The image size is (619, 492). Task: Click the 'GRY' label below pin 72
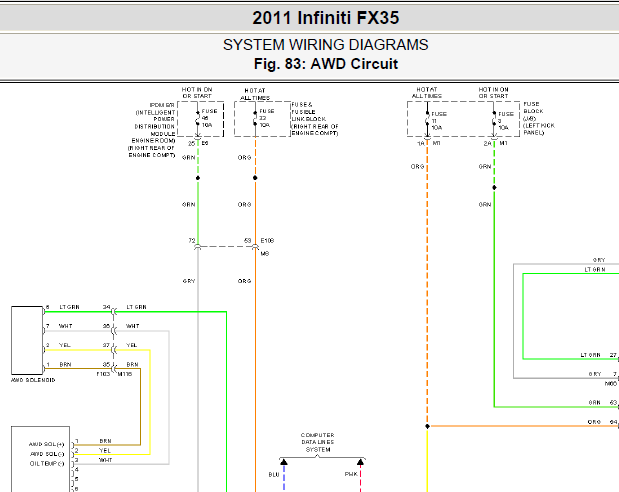189,281
